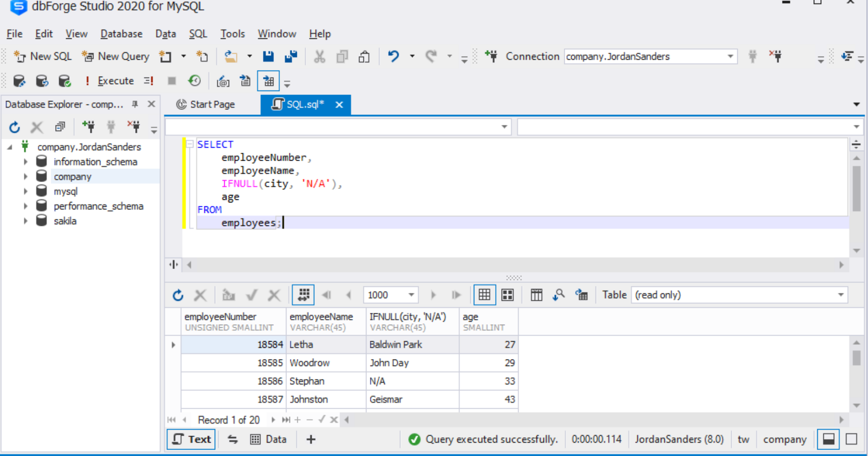The height and width of the screenshot is (456, 868).
Task: Close the SQL.sql tab
Action: click(339, 104)
